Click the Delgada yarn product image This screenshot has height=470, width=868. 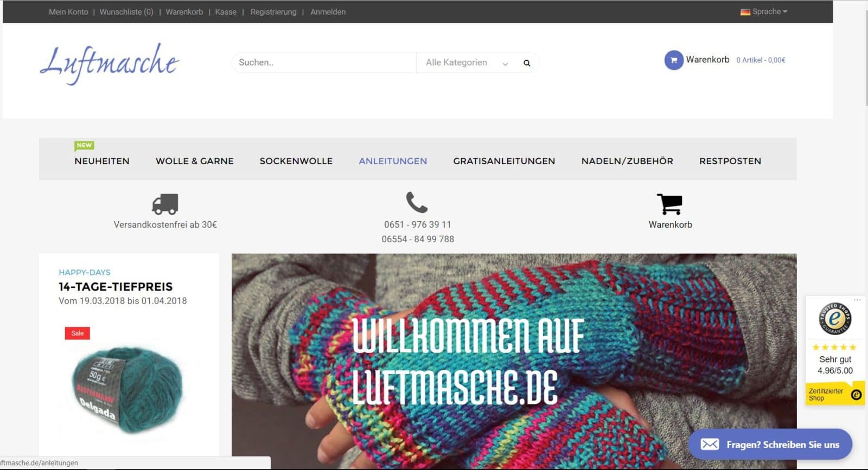(x=129, y=390)
